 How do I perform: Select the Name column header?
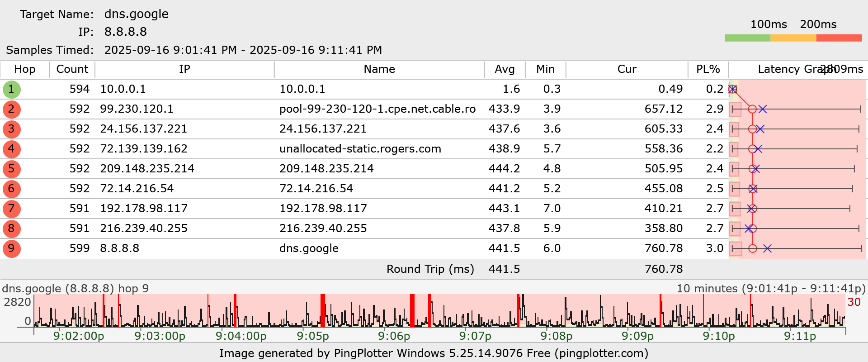(379, 69)
